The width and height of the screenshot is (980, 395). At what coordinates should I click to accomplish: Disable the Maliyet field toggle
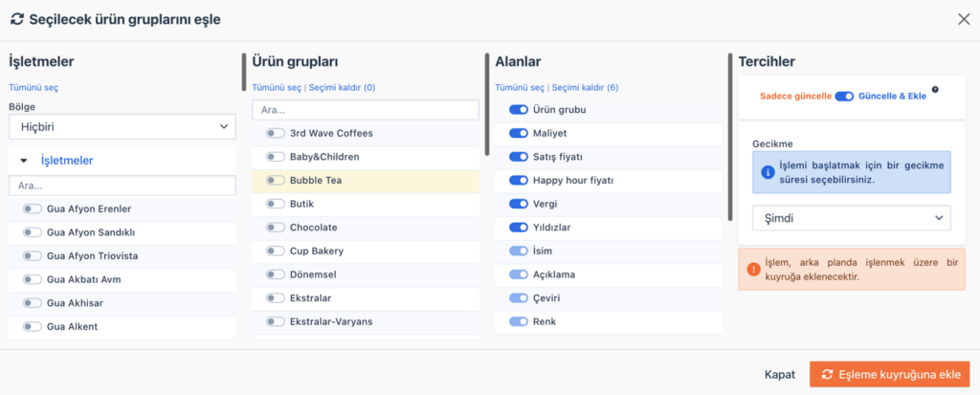click(519, 133)
